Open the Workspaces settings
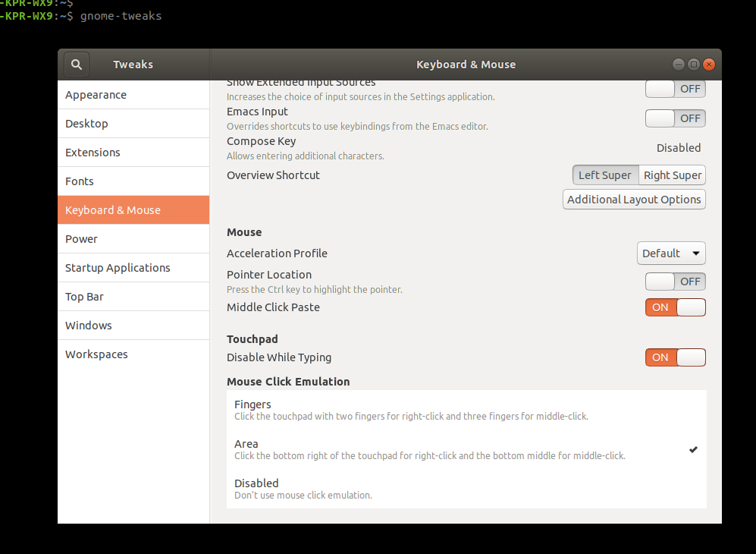This screenshot has width=756, height=554. pos(96,354)
